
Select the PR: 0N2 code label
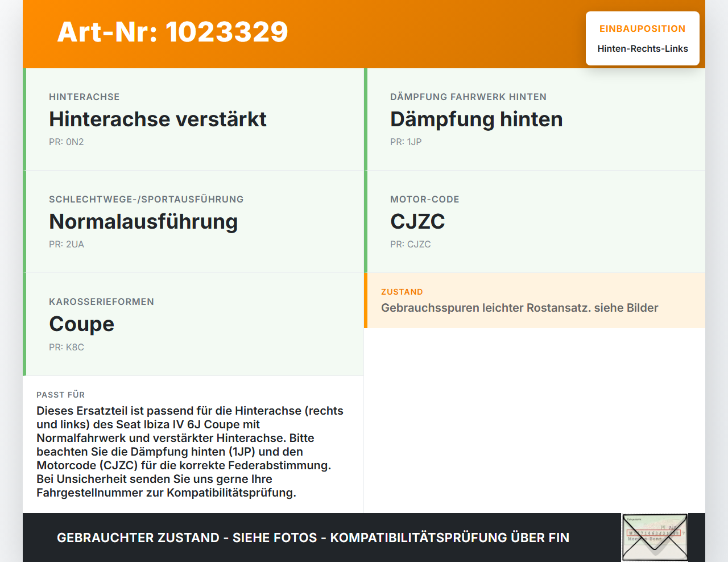(66, 142)
